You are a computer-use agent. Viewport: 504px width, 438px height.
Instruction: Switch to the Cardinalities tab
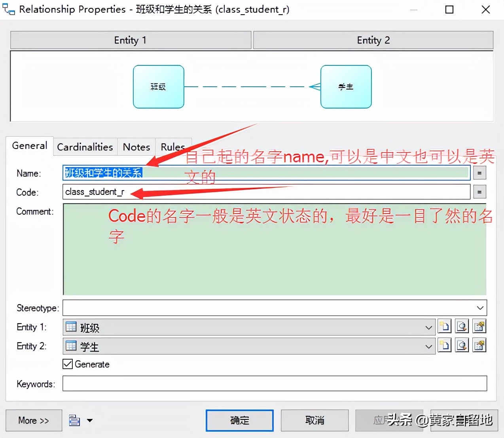tap(85, 147)
